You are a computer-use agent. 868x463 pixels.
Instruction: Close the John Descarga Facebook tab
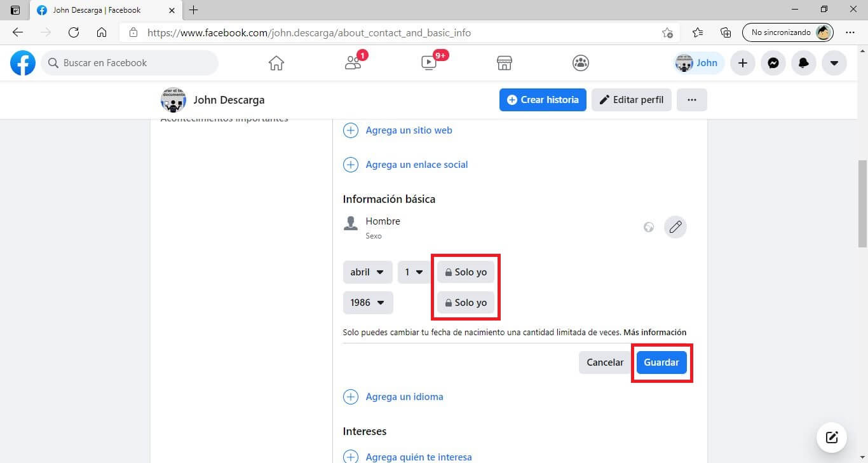172,10
